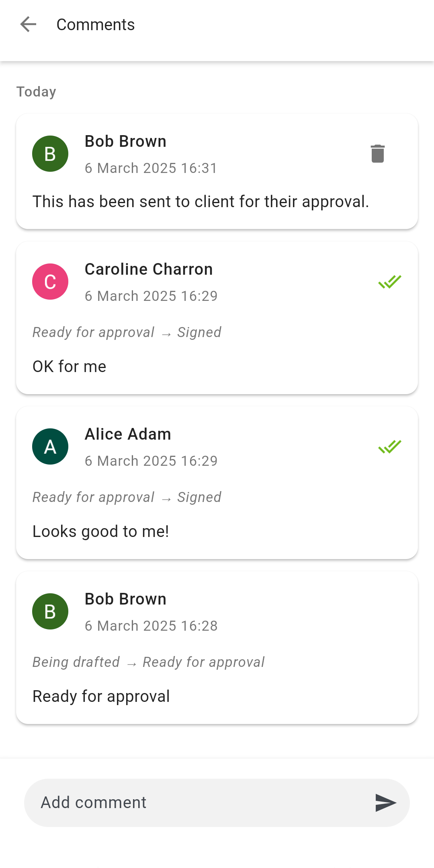434x868 pixels.
Task: Click the 'Being drafted → Ready for approval' status line
Action: coord(148,662)
